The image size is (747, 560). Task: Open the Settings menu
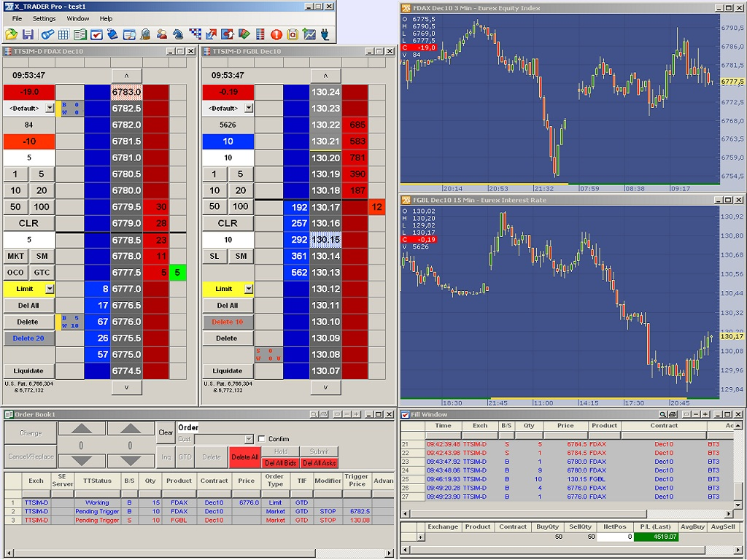[44, 18]
